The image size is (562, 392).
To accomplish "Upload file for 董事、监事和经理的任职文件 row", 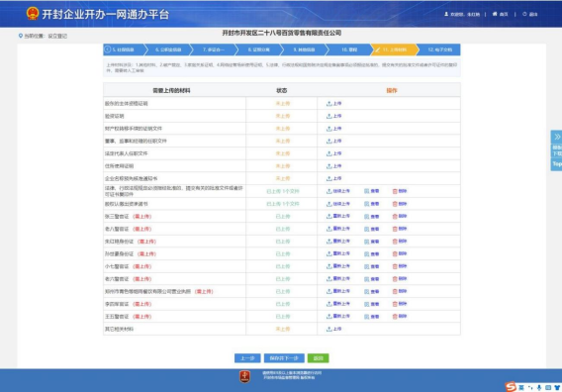I will 333,142.
